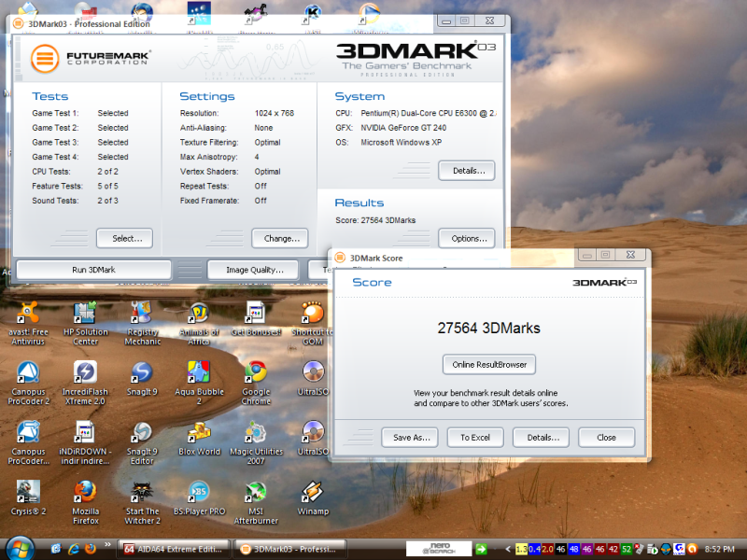Export the score with To Excel

475,437
